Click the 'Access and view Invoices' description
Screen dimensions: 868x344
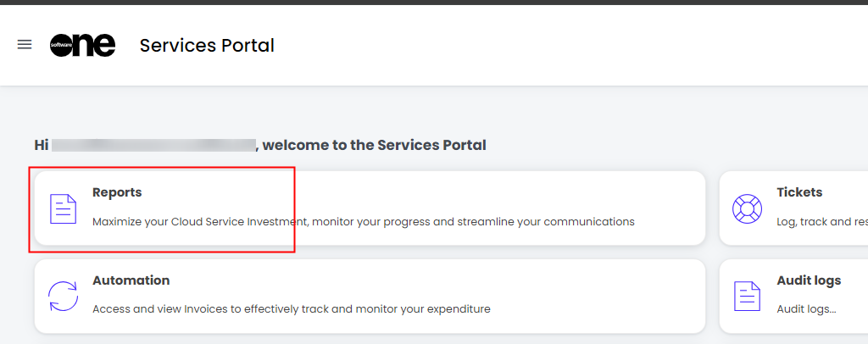[x=291, y=309]
